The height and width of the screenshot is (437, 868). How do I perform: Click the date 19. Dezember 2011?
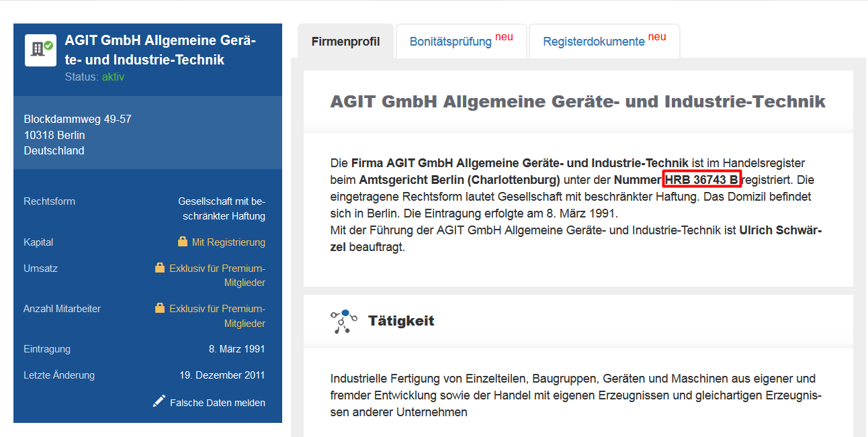tap(222, 375)
